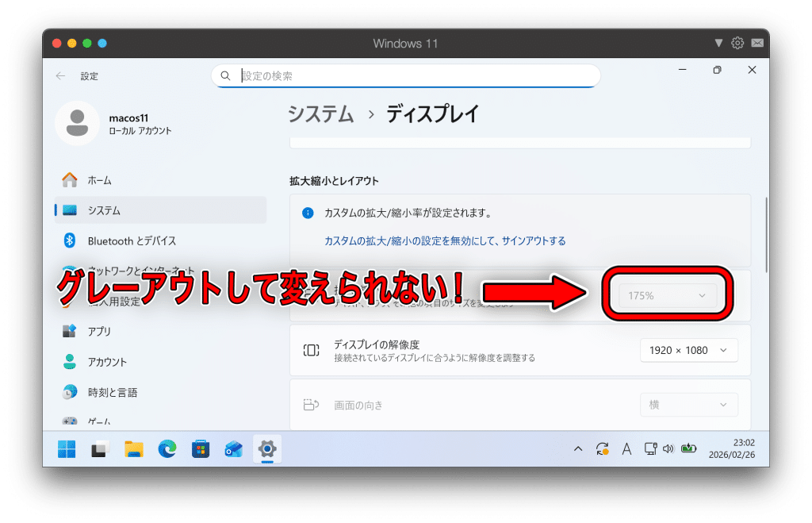This screenshot has height=523, width=812.
Task: Open the 175% scale dropdown
Action: (x=668, y=295)
